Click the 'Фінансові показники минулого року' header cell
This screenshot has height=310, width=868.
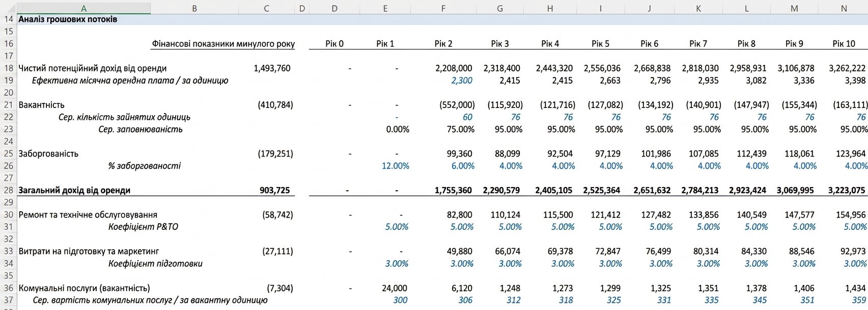223,44
